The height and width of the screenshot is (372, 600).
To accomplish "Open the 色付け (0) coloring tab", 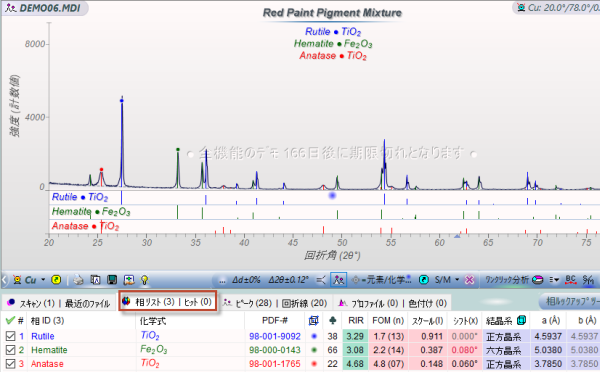I will pos(428,303).
